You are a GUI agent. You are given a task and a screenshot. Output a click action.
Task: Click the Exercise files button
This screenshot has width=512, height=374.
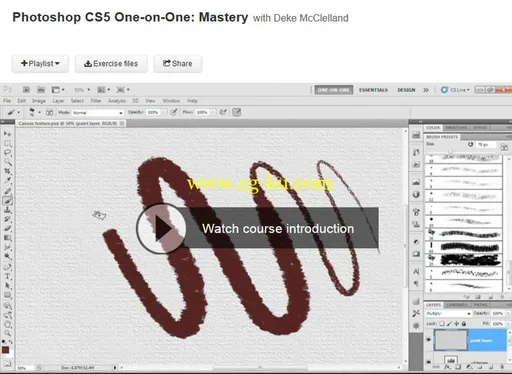pyautogui.click(x=111, y=64)
